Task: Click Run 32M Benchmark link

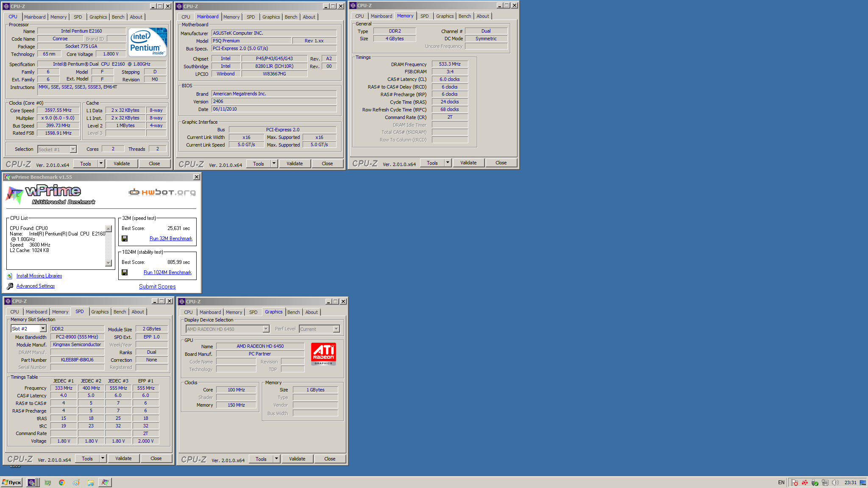Action: [171, 238]
